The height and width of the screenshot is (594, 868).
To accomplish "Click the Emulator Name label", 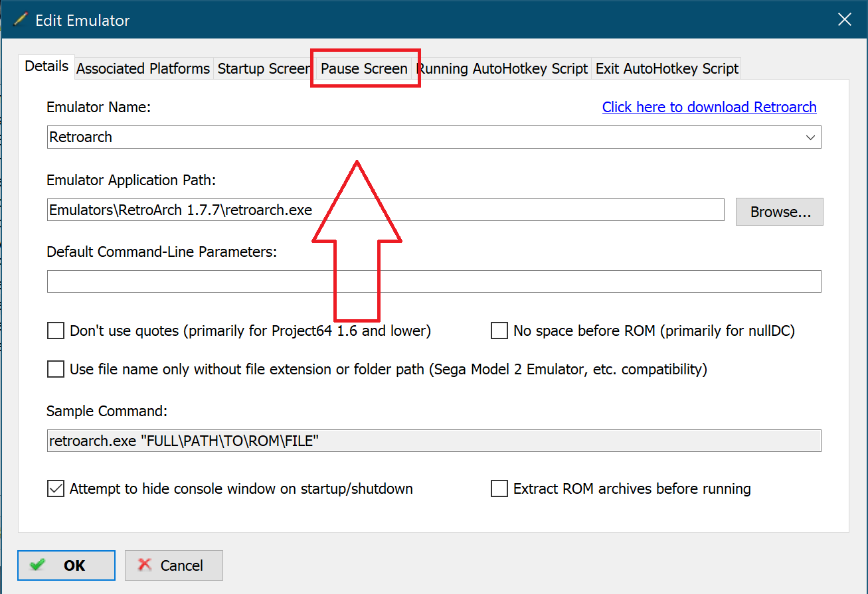I will [x=99, y=107].
